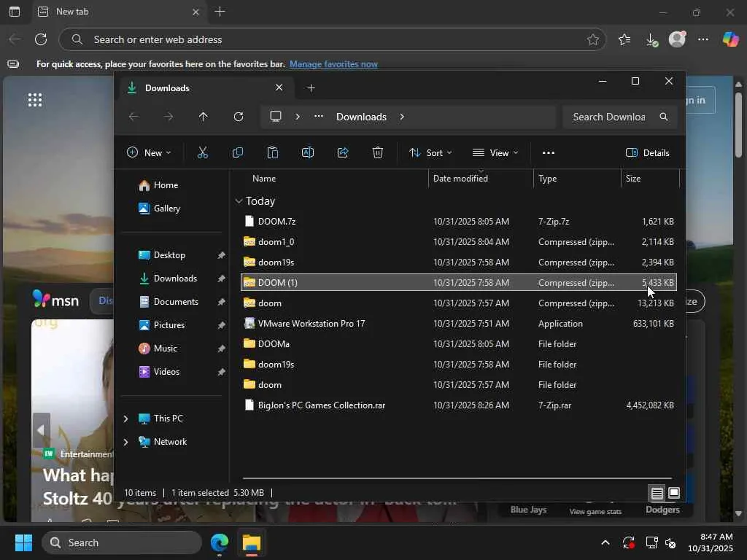Click chevron after PC icon in address bar
The width and height of the screenshot is (747, 560).
[298, 117]
